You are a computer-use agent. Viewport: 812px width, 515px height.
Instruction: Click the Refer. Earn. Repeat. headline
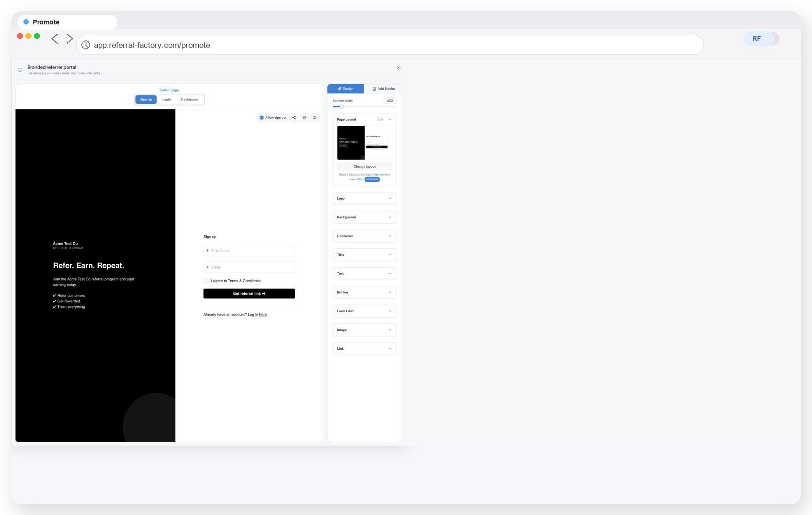click(x=89, y=266)
